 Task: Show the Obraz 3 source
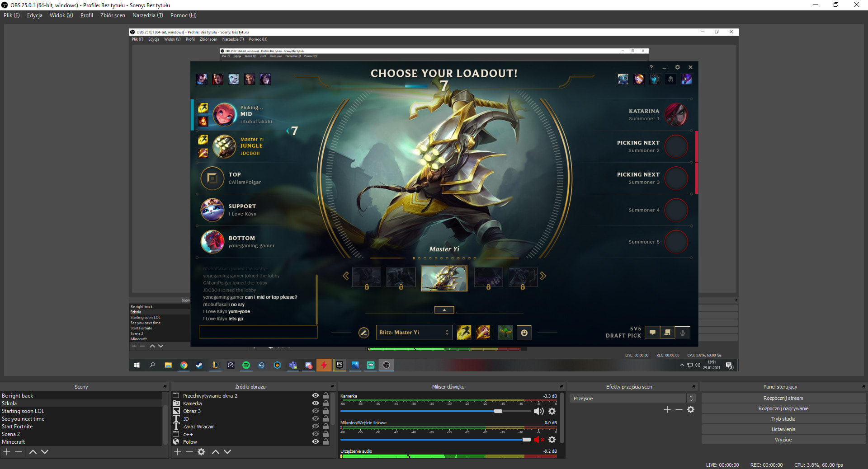coord(316,411)
